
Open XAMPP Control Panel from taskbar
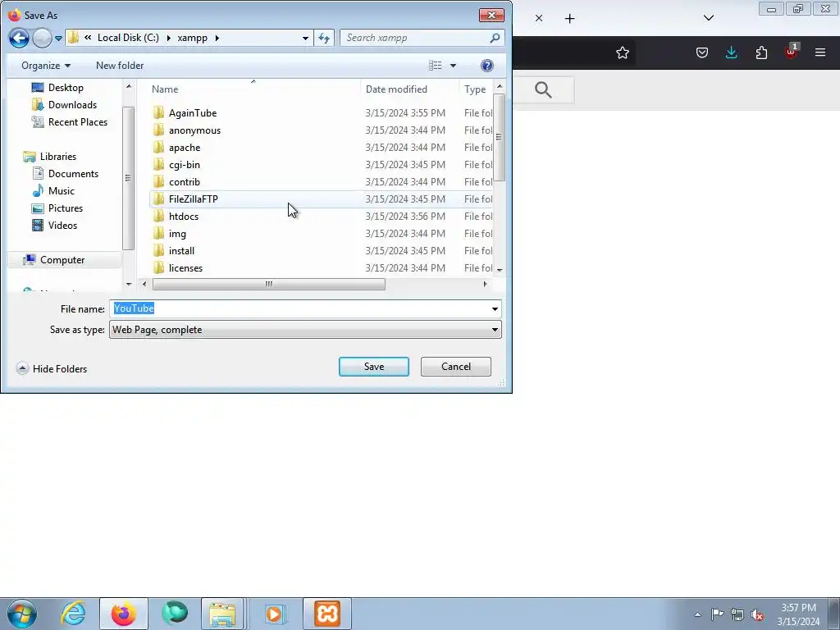tap(327, 614)
